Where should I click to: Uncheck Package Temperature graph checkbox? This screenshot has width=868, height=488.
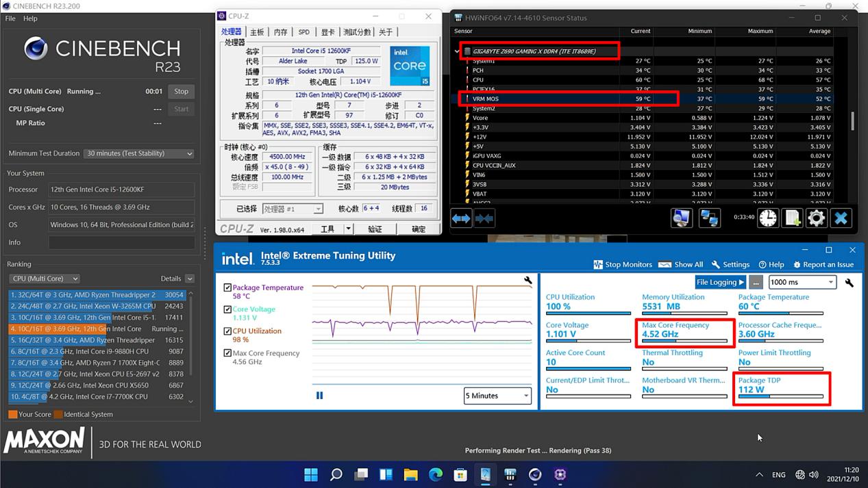227,287
